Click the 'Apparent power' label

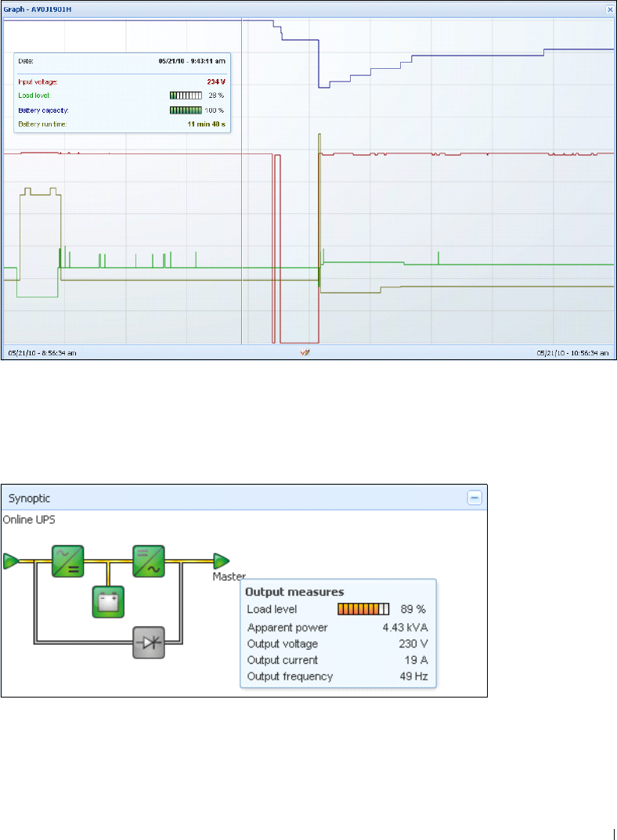click(287, 627)
